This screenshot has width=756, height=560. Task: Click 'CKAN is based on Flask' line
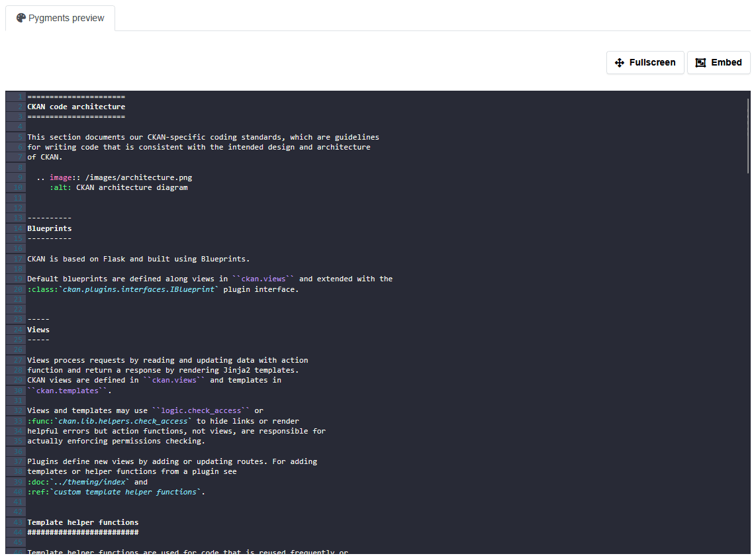pyautogui.click(x=138, y=259)
